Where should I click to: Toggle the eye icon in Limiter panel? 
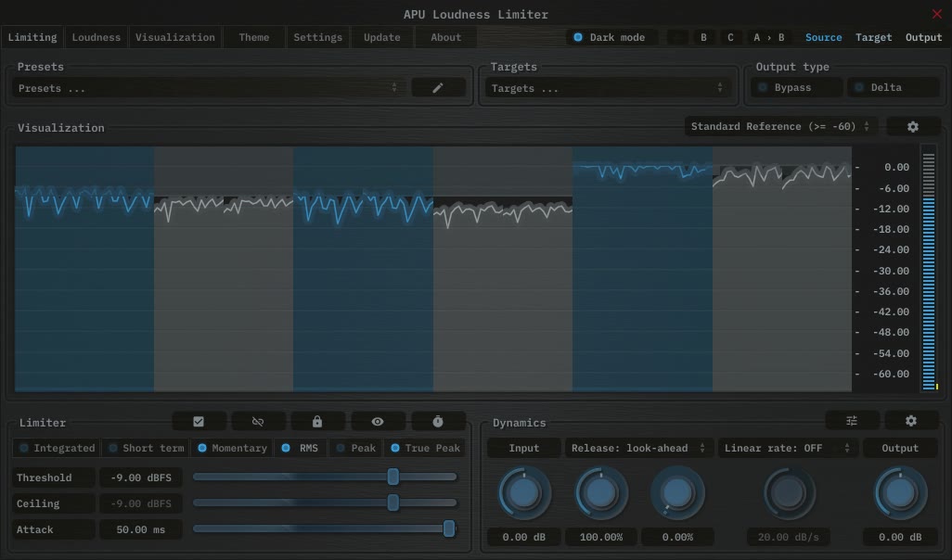[378, 421]
